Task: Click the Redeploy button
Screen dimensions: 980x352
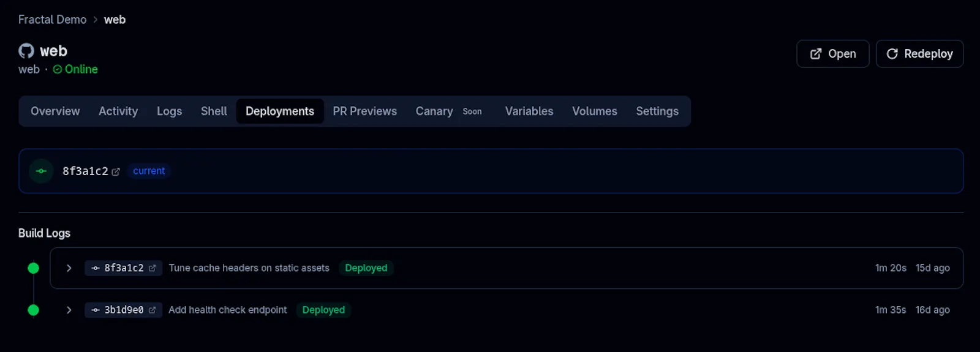Action: click(x=919, y=54)
